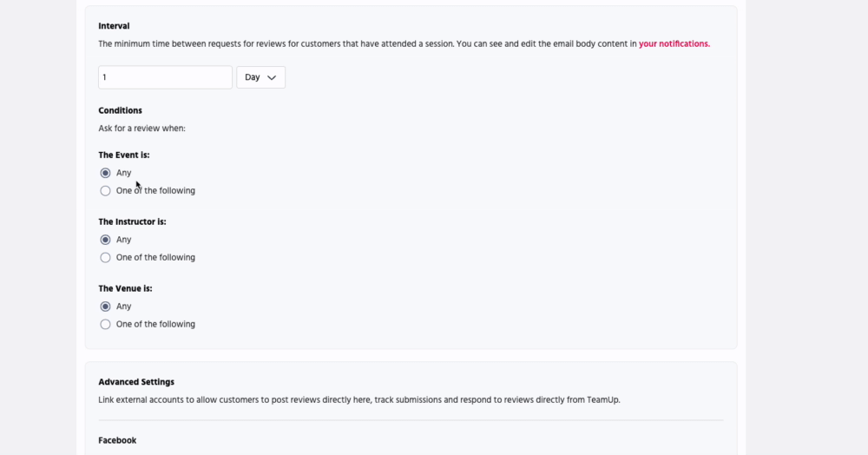Click the Facebook section heading
This screenshot has height=455, width=868.
pyautogui.click(x=117, y=440)
